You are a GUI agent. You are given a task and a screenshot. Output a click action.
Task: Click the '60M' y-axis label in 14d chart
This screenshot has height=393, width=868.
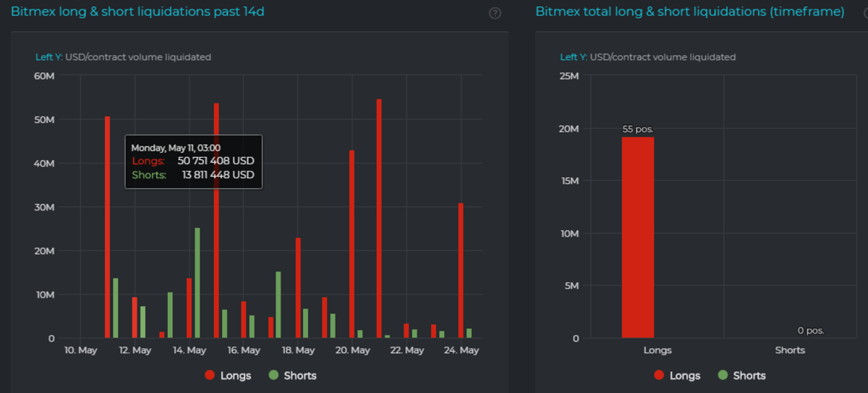44,76
